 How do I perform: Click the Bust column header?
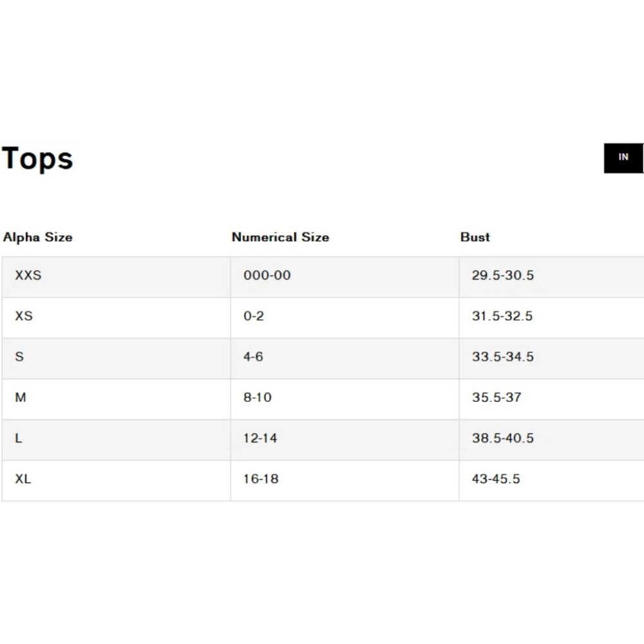(475, 238)
